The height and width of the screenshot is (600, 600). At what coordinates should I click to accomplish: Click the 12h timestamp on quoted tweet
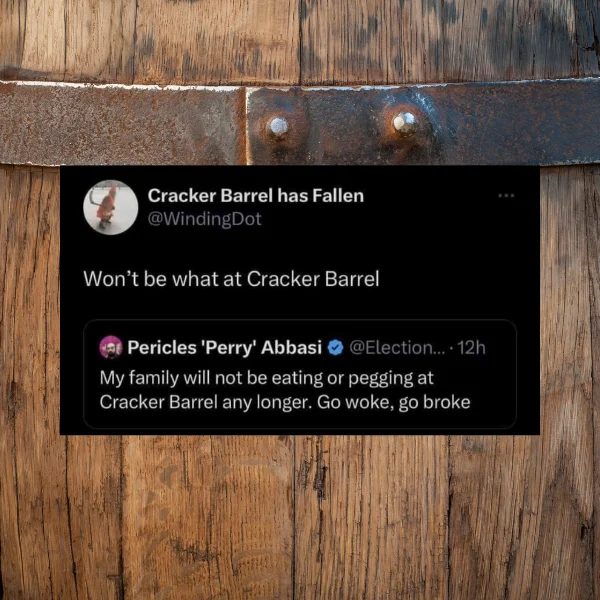click(x=471, y=347)
